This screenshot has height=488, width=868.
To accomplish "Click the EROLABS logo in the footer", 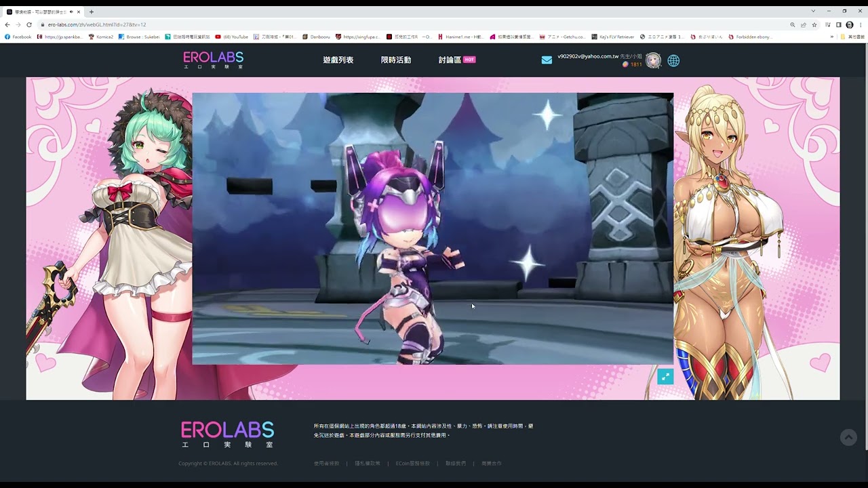I will click(227, 434).
